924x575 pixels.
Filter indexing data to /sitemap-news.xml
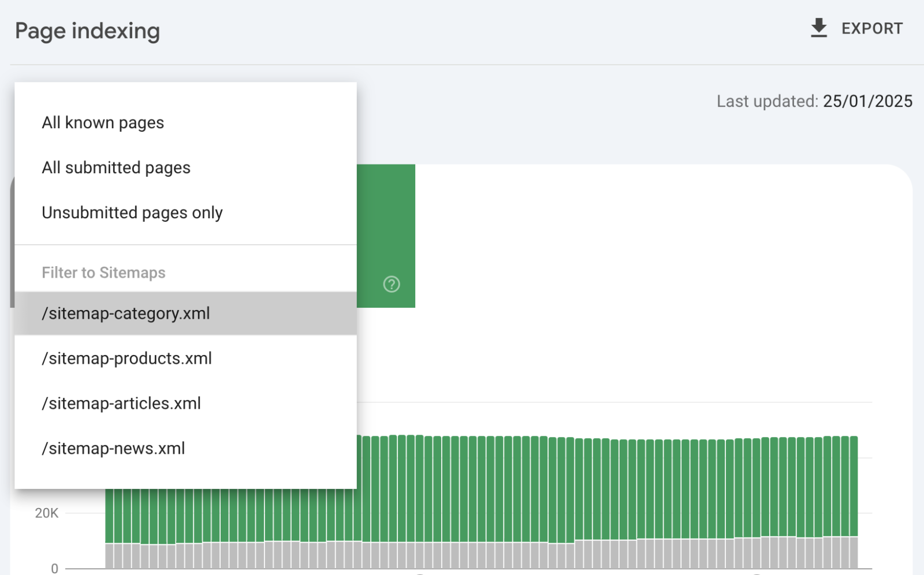pos(113,448)
